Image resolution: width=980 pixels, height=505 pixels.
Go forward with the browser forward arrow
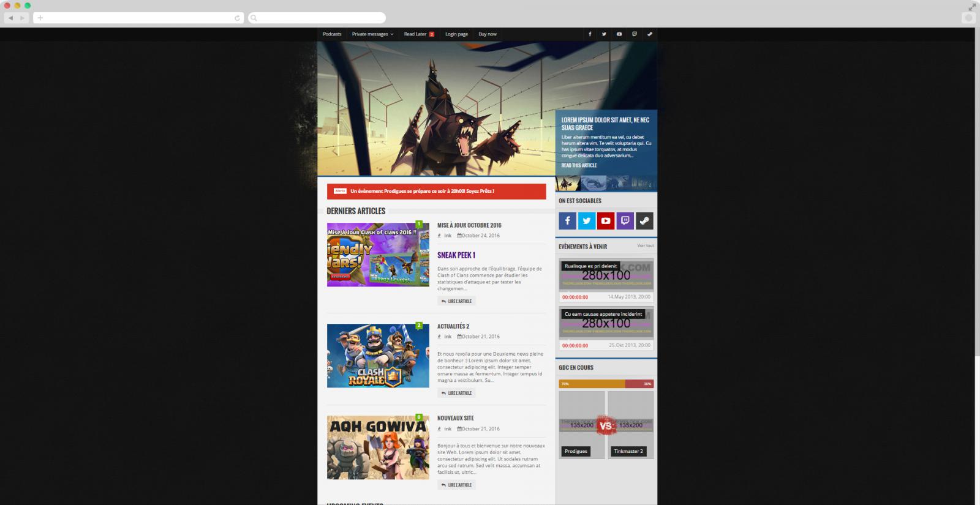[x=23, y=18]
